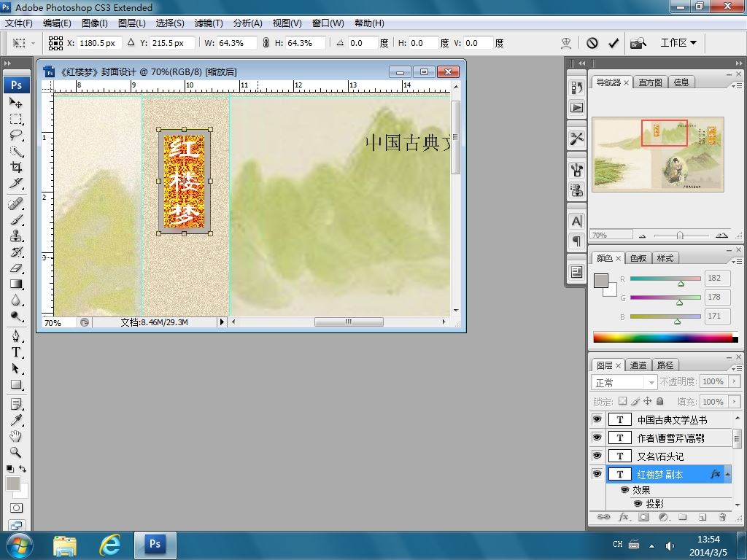The height and width of the screenshot is (560, 747).
Task: Open Adobe Bridge from options bar
Action: [x=638, y=43]
